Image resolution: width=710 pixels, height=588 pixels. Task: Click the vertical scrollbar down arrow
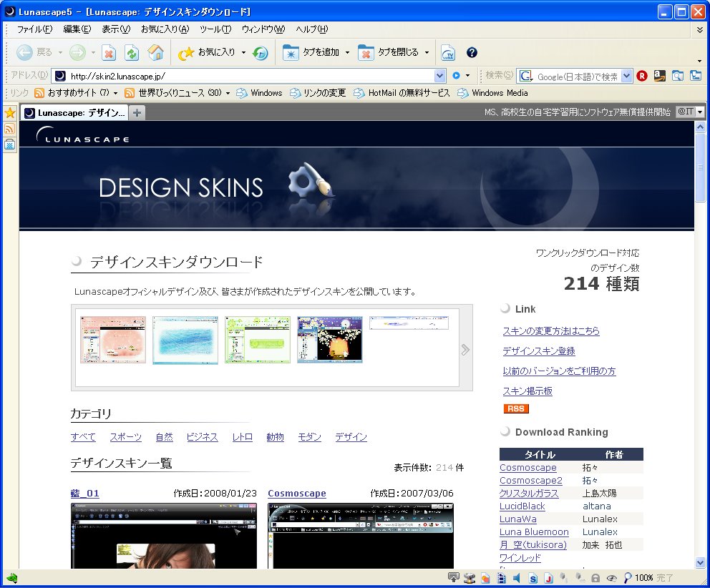(x=700, y=563)
